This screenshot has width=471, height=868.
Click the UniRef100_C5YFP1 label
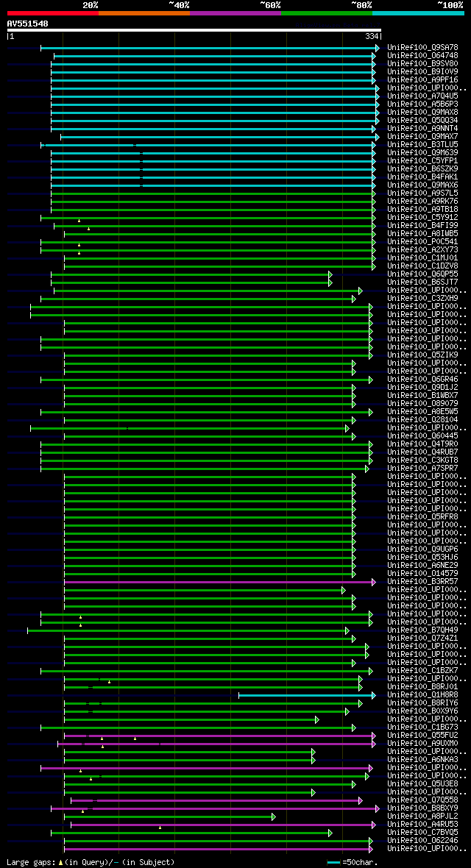422,161
